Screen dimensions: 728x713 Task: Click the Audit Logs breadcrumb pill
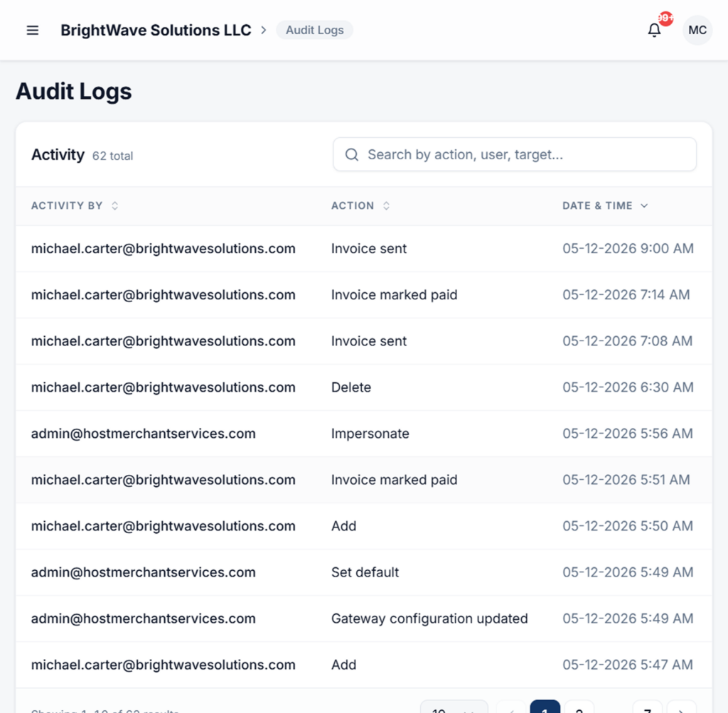click(x=315, y=30)
